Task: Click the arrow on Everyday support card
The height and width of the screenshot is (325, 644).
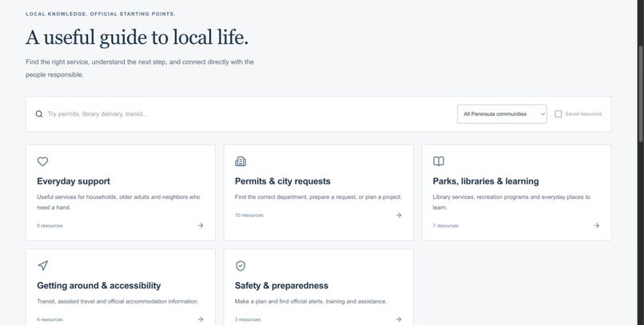Action: [201, 225]
